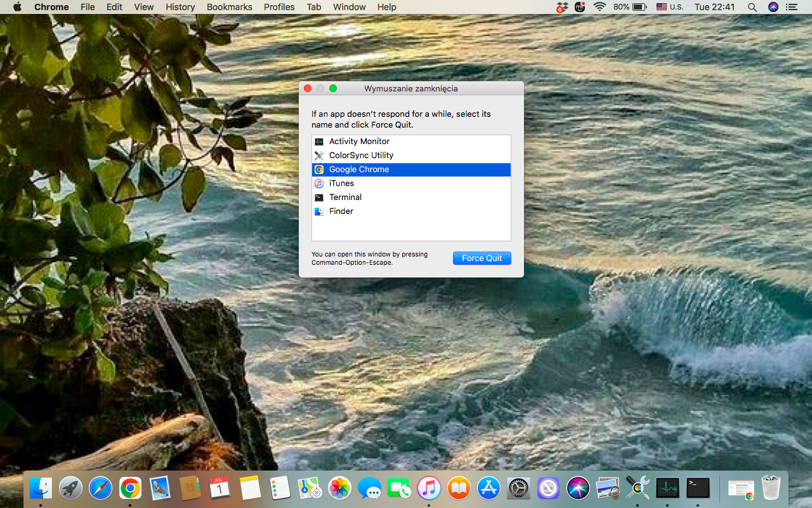Screen dimensions: 812x508
Task: Select Activity Monitor in the app list
Action: pyautogui.click(x=358, y=141)
